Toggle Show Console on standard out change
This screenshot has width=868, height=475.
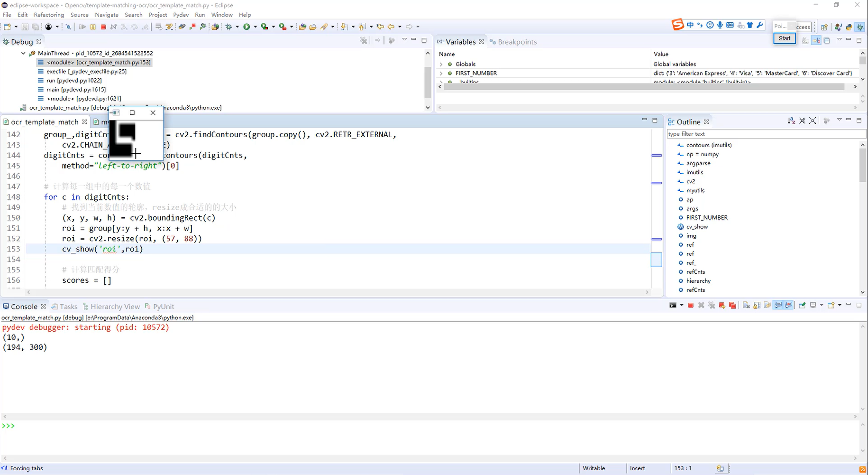778,305
